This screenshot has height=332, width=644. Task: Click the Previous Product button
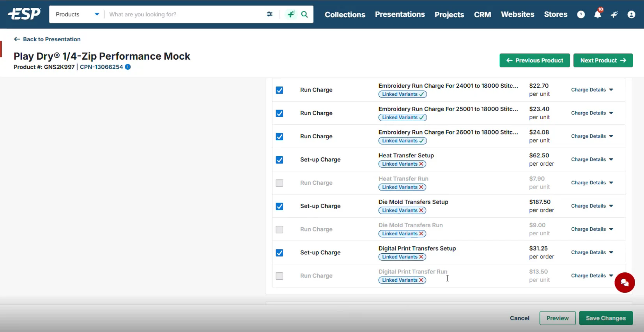coord(535,60)
